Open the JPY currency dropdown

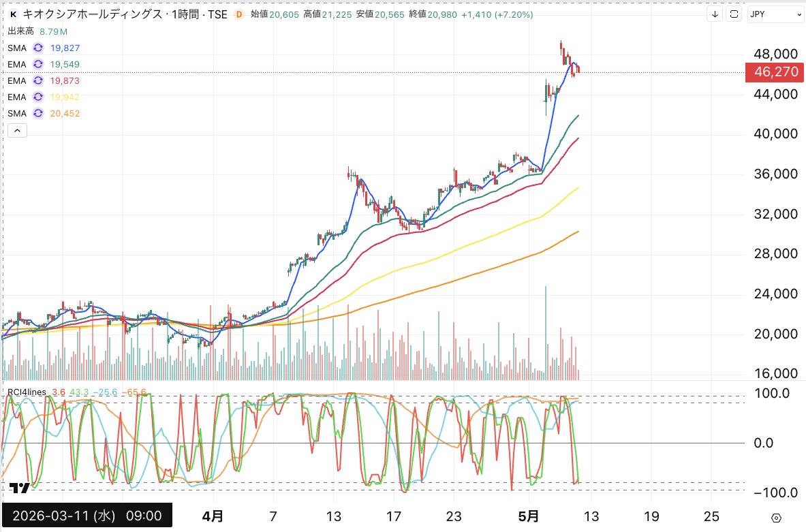[x=775, y=14]
